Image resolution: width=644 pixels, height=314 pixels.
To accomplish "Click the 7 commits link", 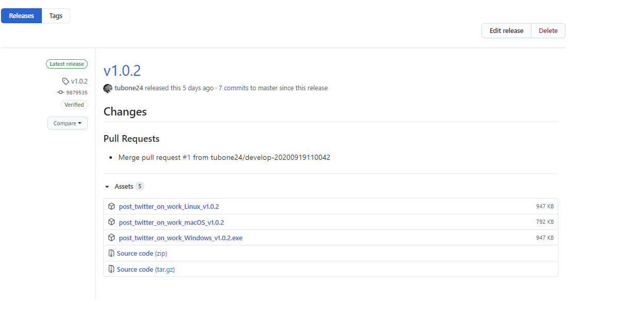I will pos(234,88).
